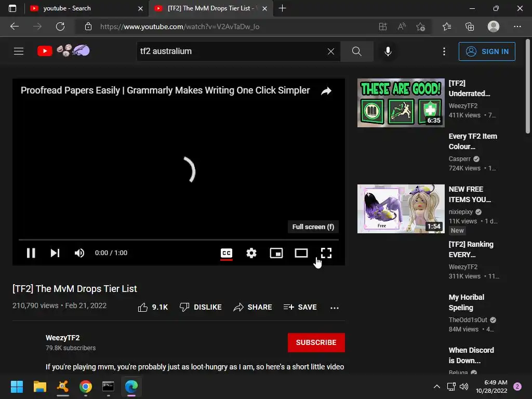View site information lock icon

(x=88, y=26)
